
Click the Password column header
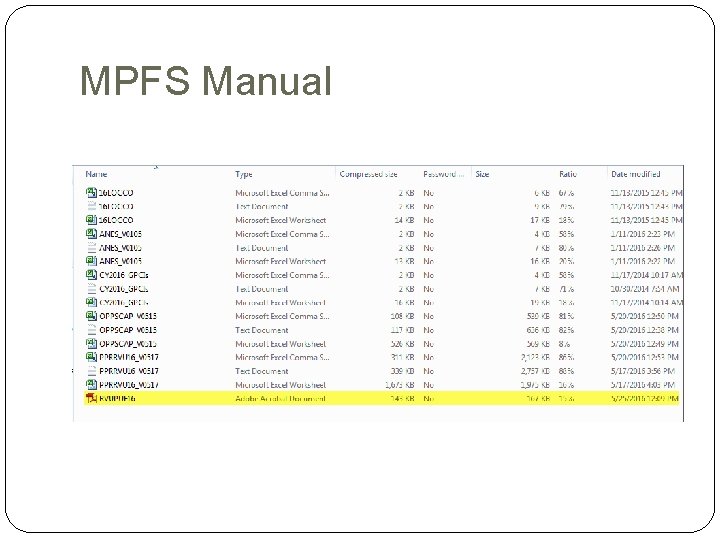click(x=443, y=174)
